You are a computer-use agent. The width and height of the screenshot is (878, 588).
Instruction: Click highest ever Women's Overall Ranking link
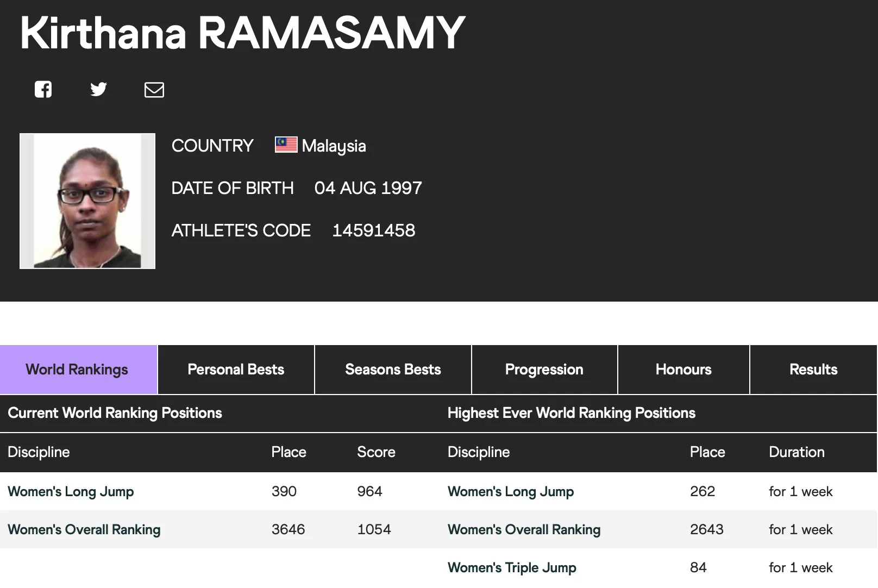click(x=524, y=530)
